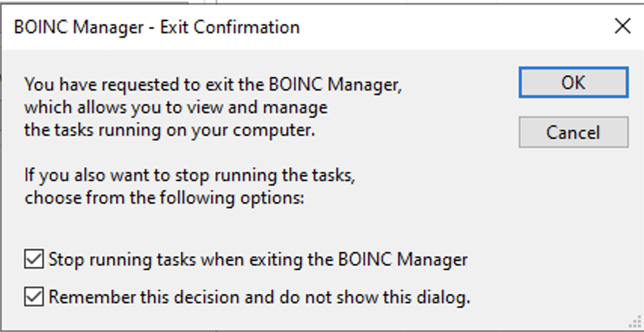Image resolution: width=644 pixels, height=332 pixels.
Task: Select the resize grip in dialog corner
Action: click(635, 323)
